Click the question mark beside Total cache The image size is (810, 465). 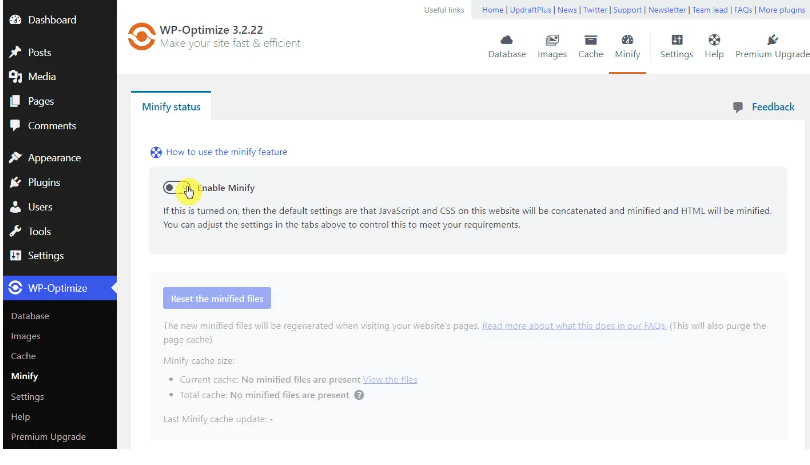(x=359, y=395)
